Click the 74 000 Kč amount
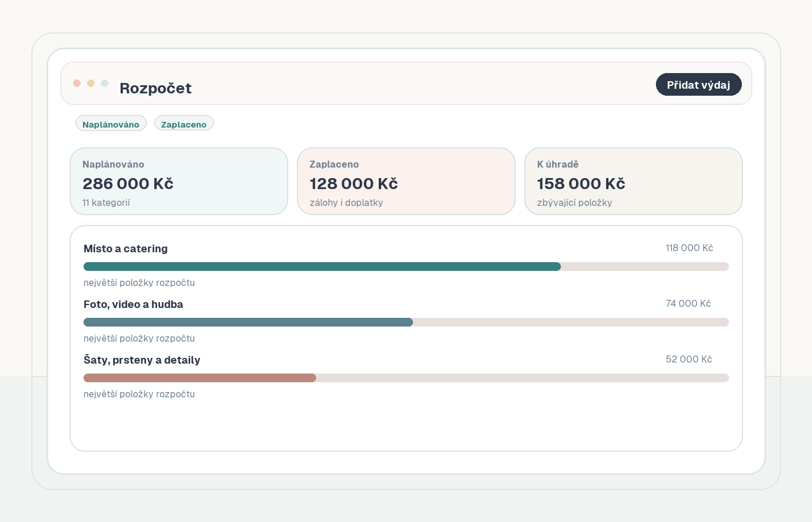 click(x=688, y=304)
